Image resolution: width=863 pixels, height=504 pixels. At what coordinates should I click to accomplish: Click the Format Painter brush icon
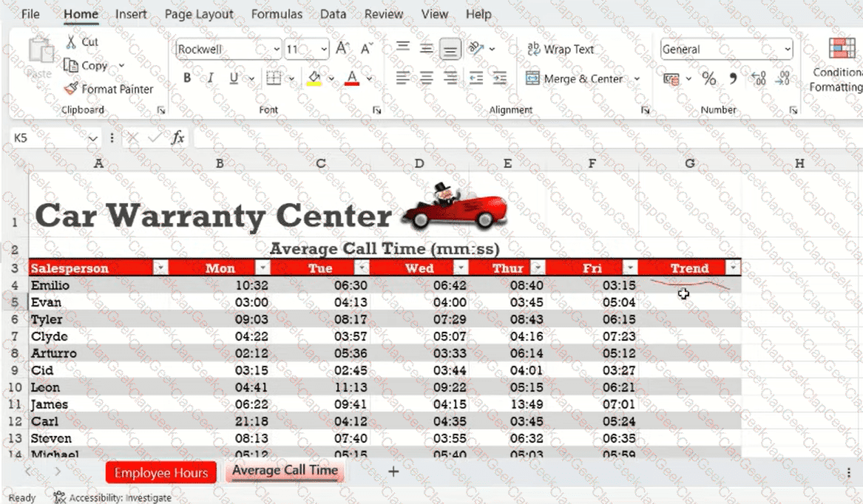pos(71,89)
